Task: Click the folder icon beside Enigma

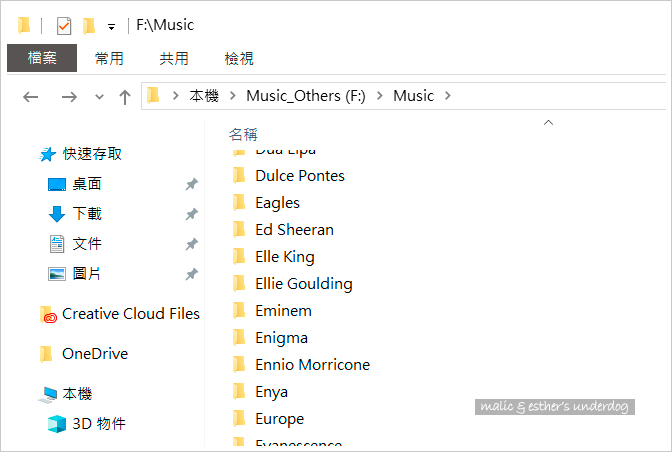Action: 239,337
